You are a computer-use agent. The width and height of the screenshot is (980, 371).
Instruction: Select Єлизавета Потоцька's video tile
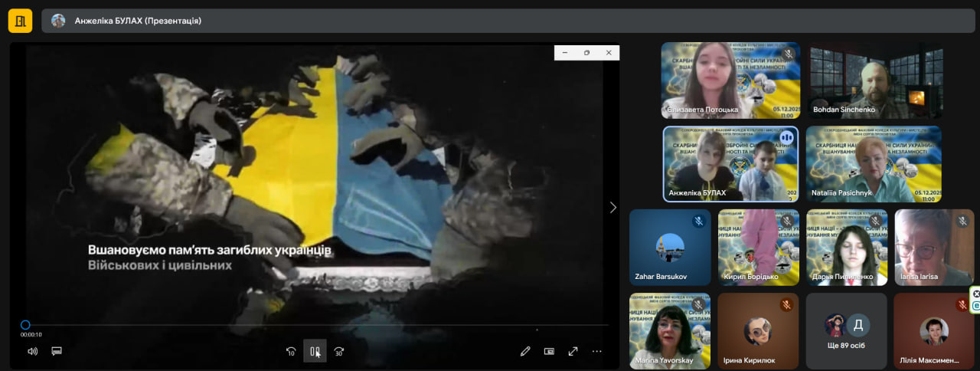[730, 80]
